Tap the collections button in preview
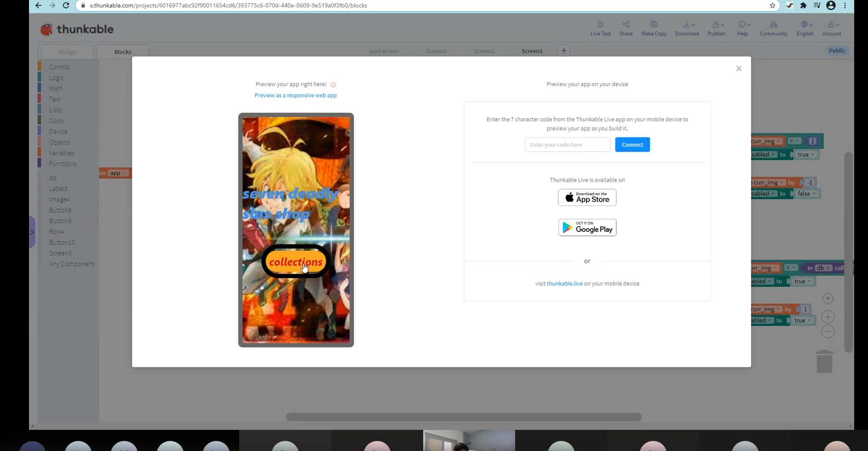Image resolution: width=868 pixels, height=451 pixels. point(296,262)
